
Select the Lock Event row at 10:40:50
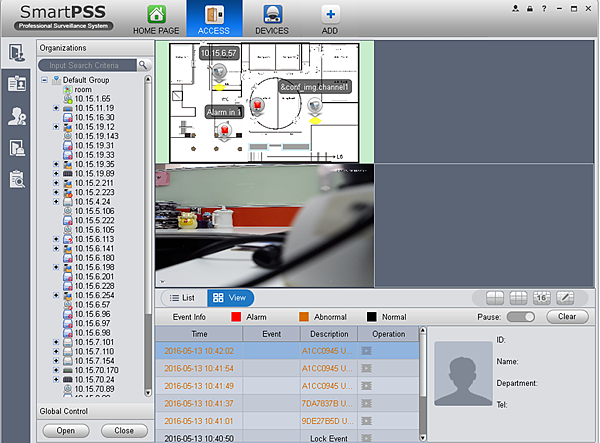pos(287,438)
